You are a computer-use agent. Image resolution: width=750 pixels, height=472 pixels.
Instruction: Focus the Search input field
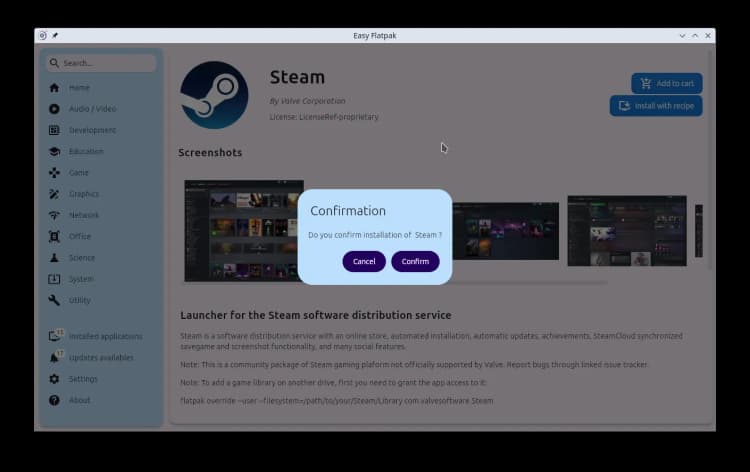[x=101, y=63]
